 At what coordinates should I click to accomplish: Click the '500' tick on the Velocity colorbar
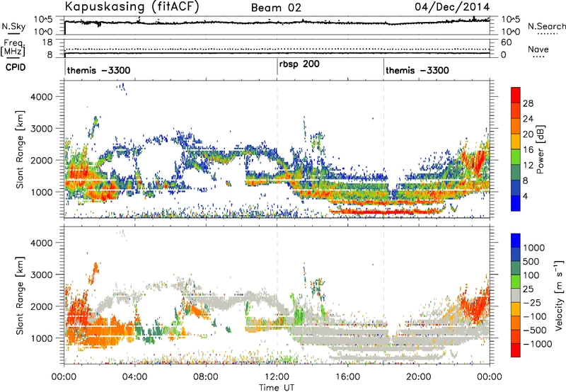pyautogui.click(x=531, y=261)
